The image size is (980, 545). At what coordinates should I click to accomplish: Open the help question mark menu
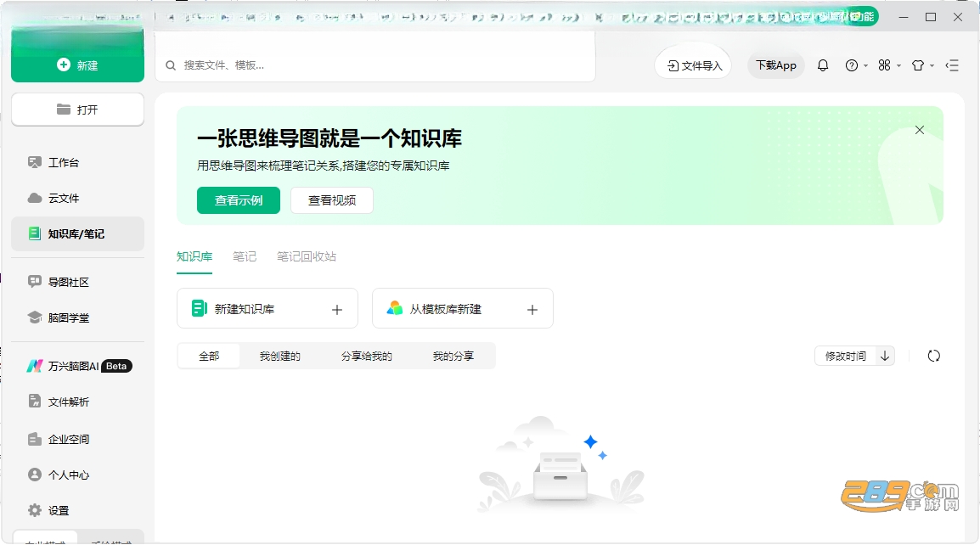tap(856, 65)
